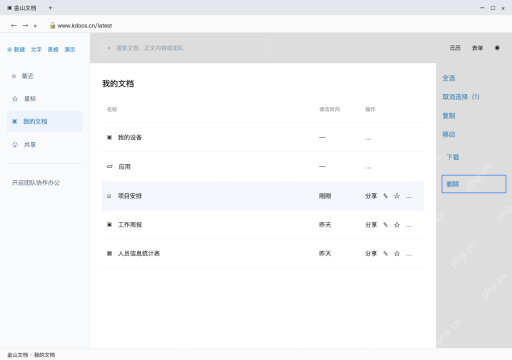Click the 工作周报 file type icon
512x360 pixels.
coord(109,225)
